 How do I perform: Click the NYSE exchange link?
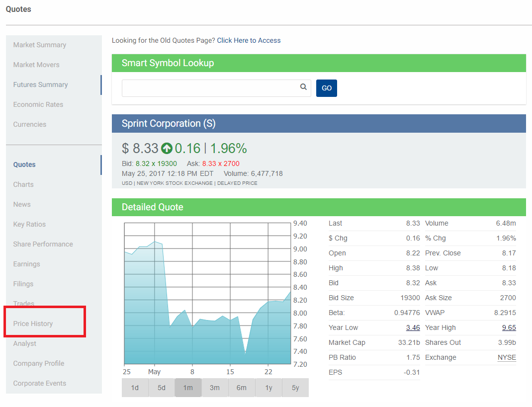pos(507,357)
